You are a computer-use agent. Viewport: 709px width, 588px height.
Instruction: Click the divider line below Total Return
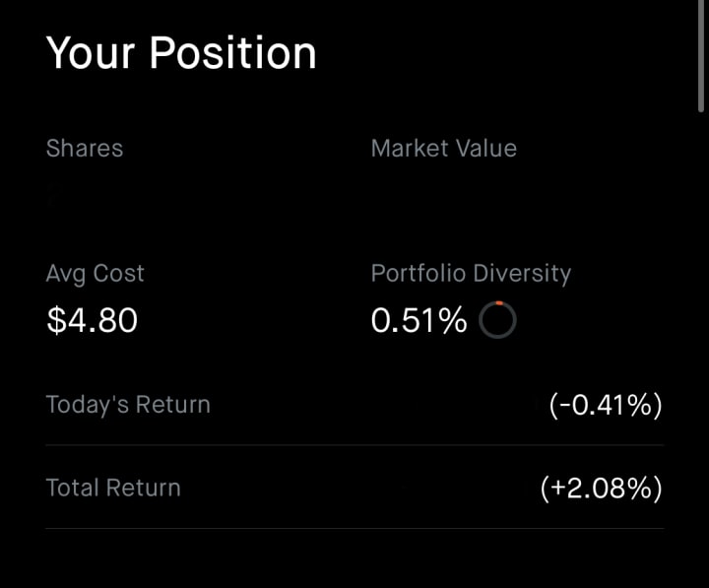(x=354, y=528)
